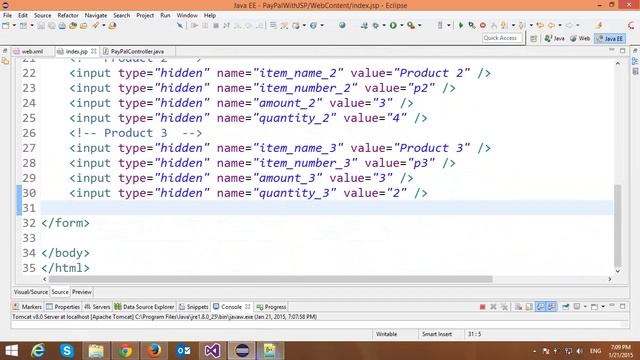Select the Java EE perspective button
The height and width of the screenshot is (360, 640).
609,38
